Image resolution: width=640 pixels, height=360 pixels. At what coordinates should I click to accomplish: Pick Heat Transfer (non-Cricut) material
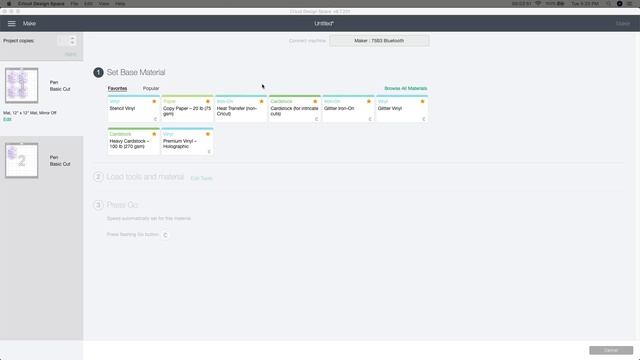[x=241, y=109]
